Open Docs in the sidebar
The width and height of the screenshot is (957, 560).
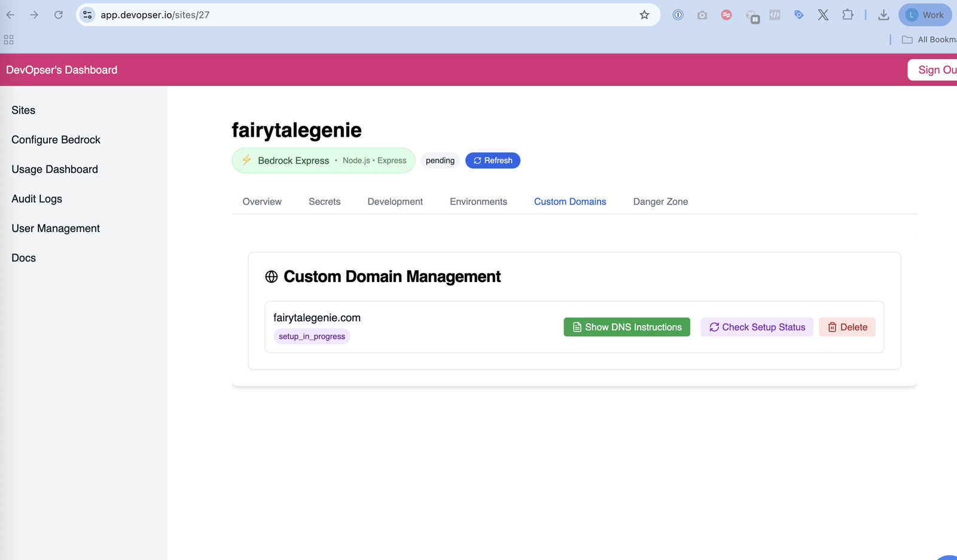click(x=23, y=258)
